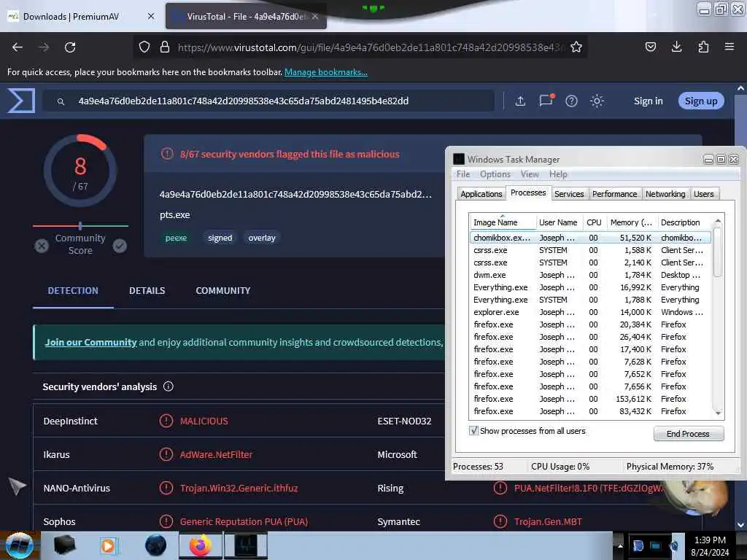
Task: Open VirusTotal help question mark icon
Action: [571, 101]
